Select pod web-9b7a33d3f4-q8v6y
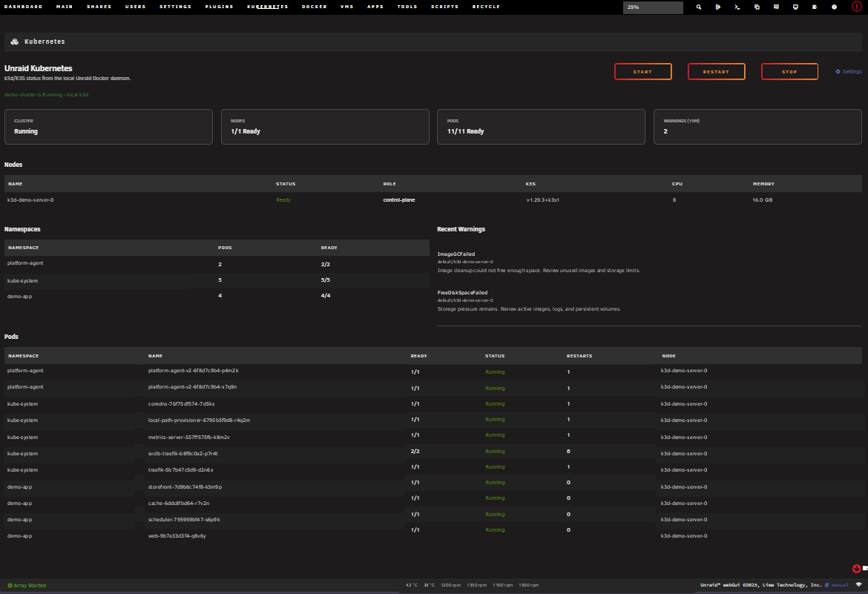 [x=177, y=536]
